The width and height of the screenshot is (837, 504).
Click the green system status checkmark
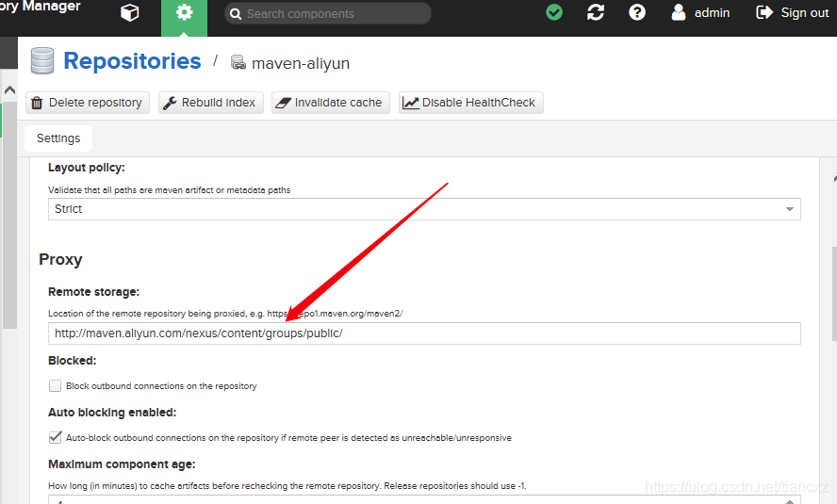(x=554, y=12)
